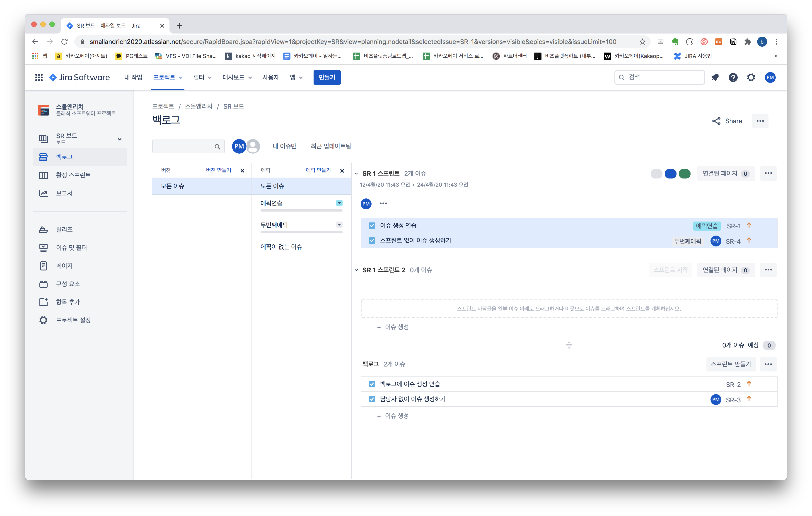Expand the 에픽연습 epic dropdown arrow

339,203
